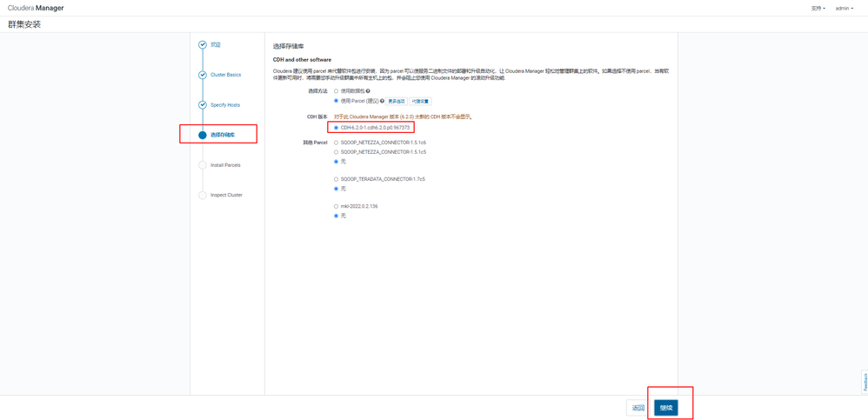Click the checkmark icon for Cluster Basics step
Viewport: 868px width, 420px height.
203,75
